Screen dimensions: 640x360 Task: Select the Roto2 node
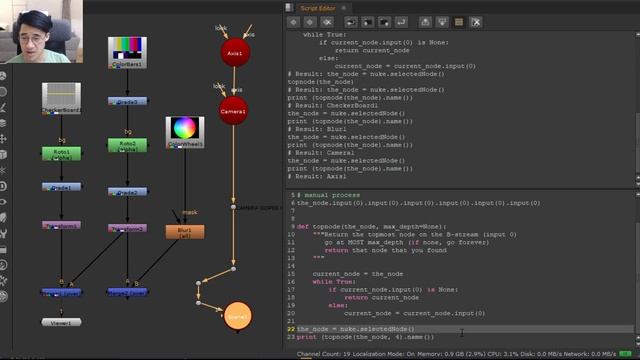tap(127, 145)
